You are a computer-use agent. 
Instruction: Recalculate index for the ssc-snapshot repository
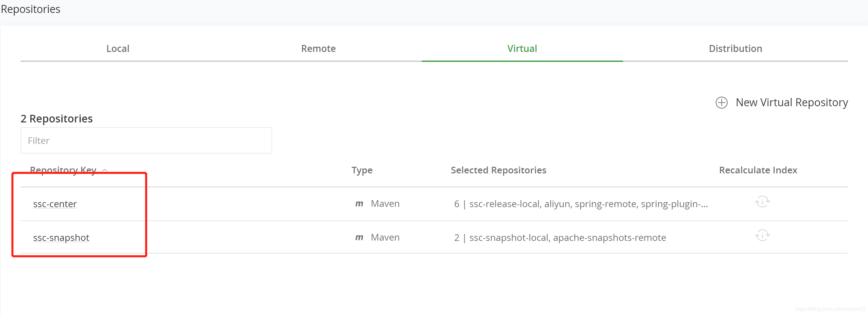(x=762, y=236)
